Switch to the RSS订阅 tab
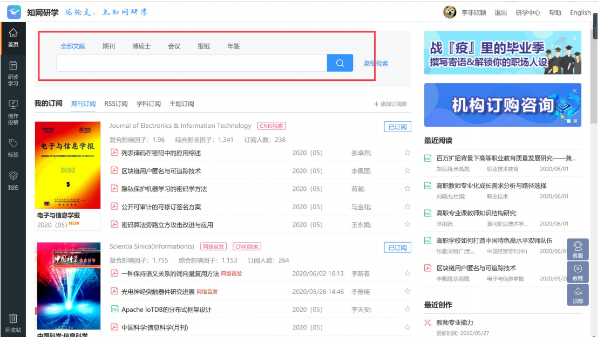The height and width of the screenshot is (364, 604). point(116,104)
